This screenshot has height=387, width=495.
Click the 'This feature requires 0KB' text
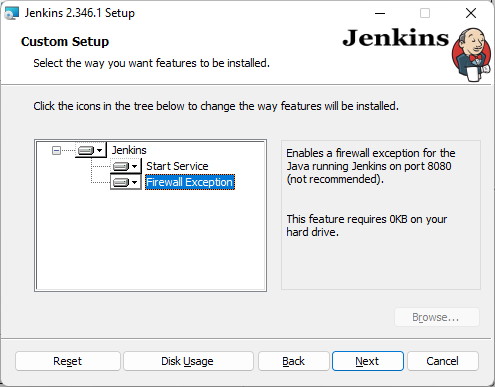coord(367,225)
